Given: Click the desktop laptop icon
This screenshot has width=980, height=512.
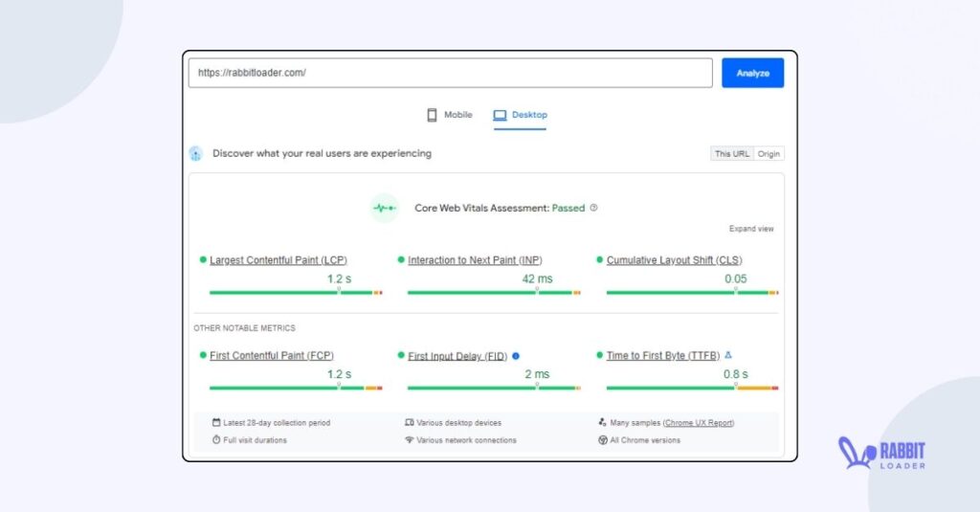Looking at the screenshot, I should pos(500,115).
